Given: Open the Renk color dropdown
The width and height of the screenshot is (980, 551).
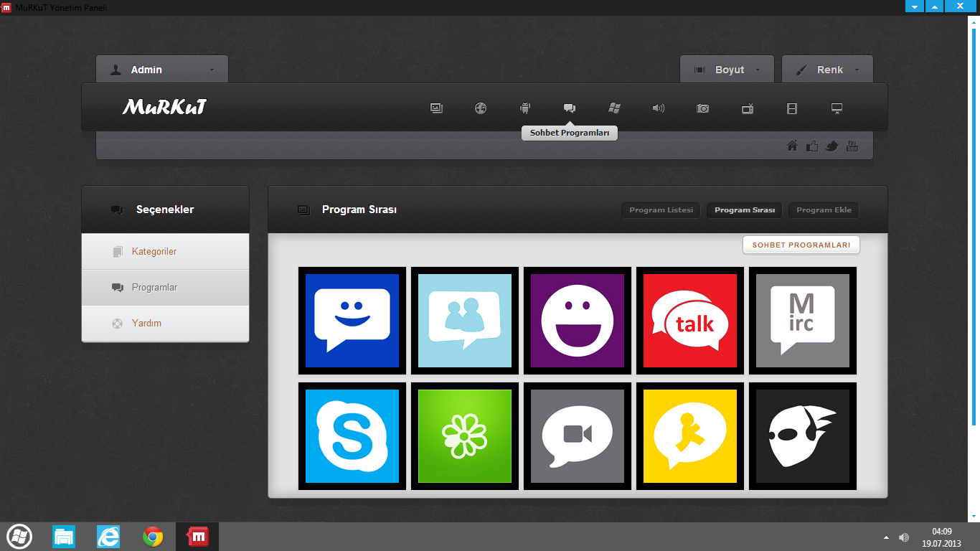Looking at the screenshot, I should tap(827, 70).
